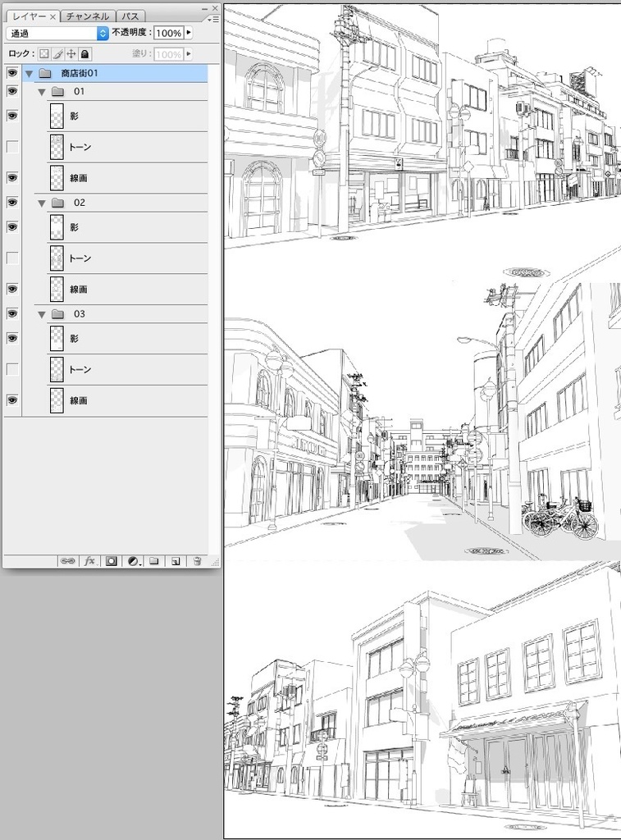Select the 線画 layer thumbnail in group 03
Viewport: 621px width, 840px height.
(x=57, y=401)
